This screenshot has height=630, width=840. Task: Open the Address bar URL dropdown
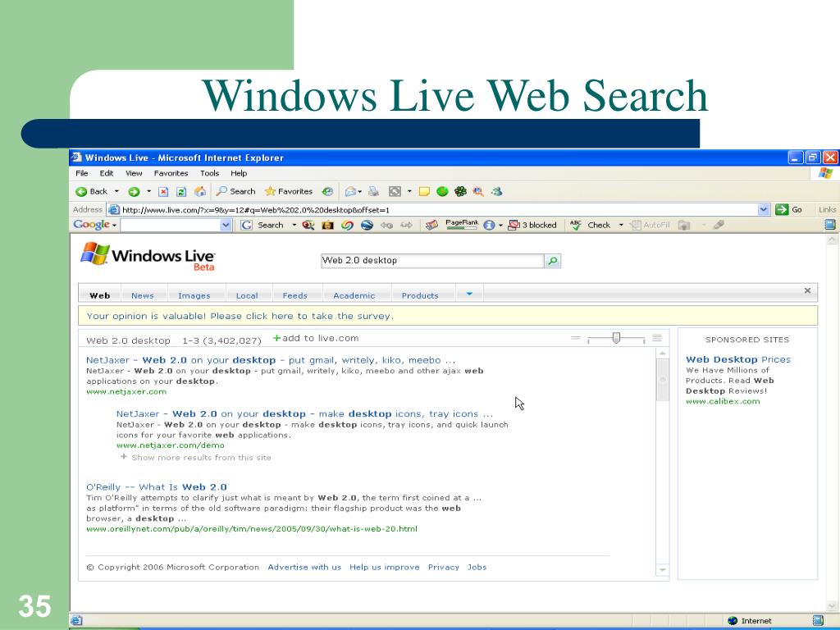[764, 209]
